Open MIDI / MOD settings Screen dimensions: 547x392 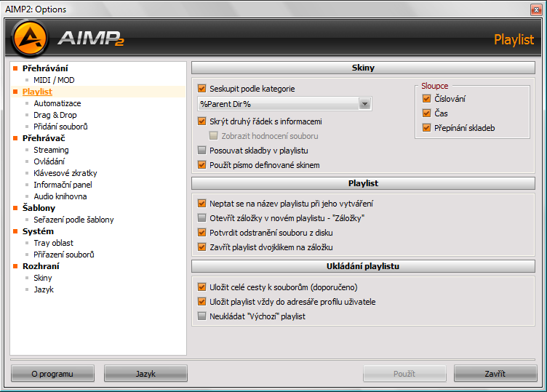point(54,80)
